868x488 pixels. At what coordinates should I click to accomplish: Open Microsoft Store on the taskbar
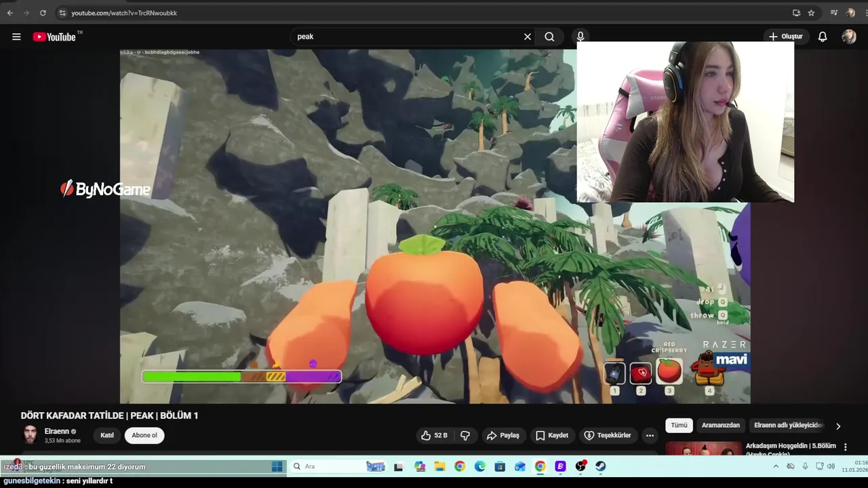(500, 466)
